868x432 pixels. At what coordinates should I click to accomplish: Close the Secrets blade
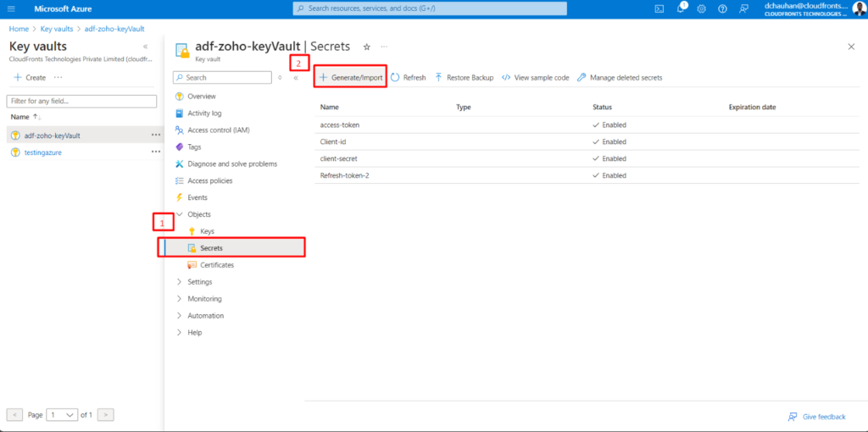[851, 47]
